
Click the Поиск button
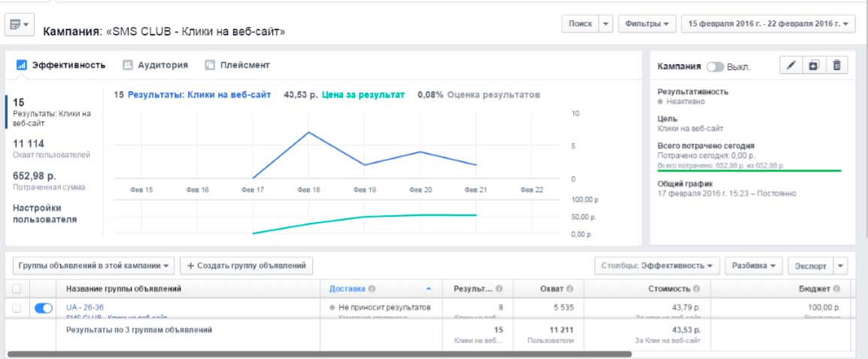(x=580, y=24)
